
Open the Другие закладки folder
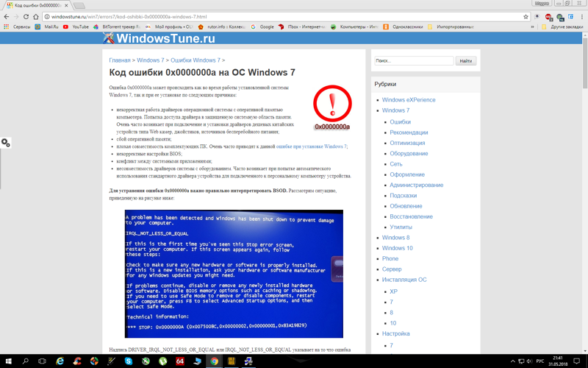[562, 26]
